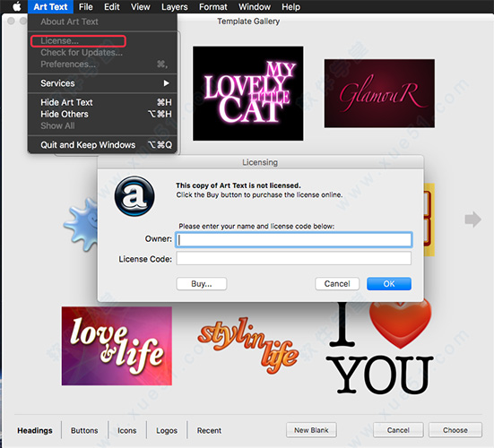Expand the Services submenu

point(102,83)
